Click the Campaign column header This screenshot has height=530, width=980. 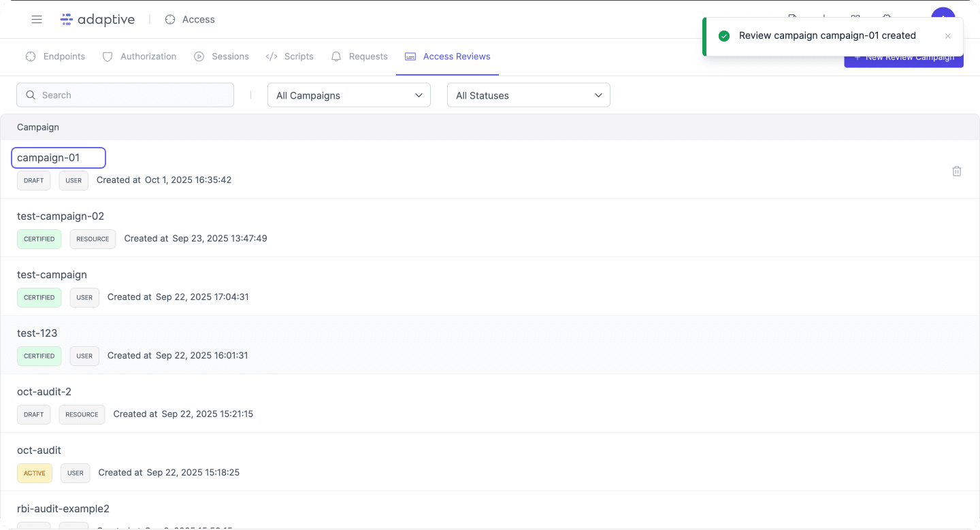click(38, 127)
